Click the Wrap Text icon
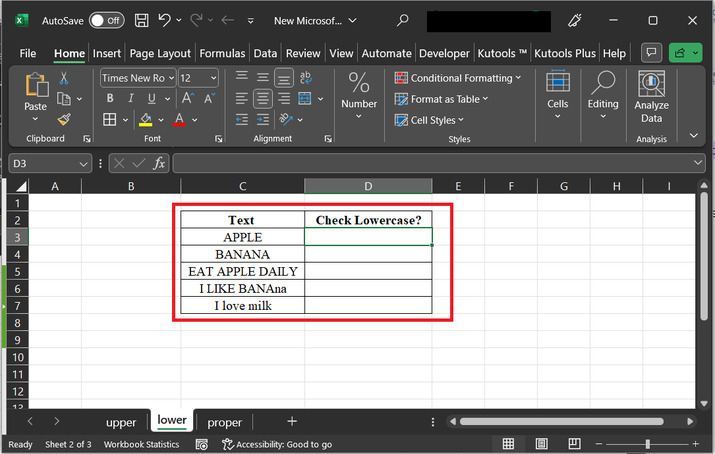Image resolution: width=715 pixels, height=454 pixels. pyautogui.click(x=305, y=78)
